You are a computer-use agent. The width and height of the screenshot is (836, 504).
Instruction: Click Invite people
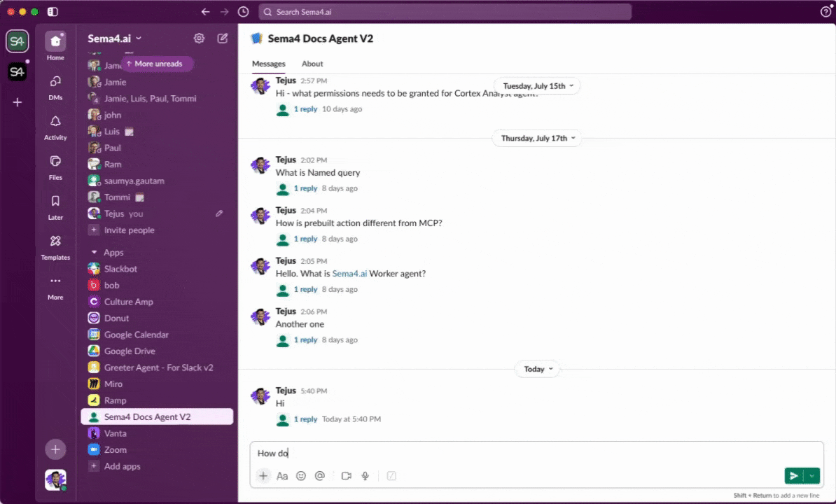click(x=157, y=230)
